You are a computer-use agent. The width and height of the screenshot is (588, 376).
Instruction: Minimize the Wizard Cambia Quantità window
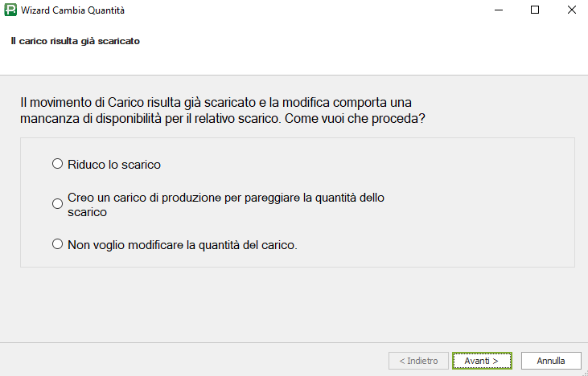click(x=499, y=11)
